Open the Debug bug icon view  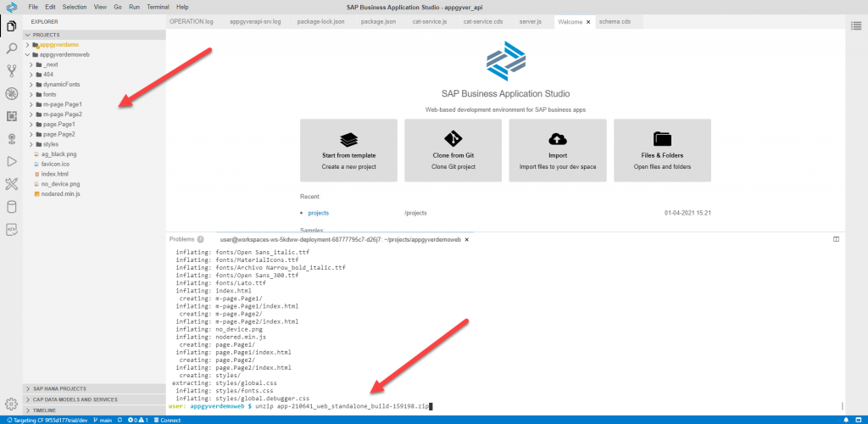11,93
